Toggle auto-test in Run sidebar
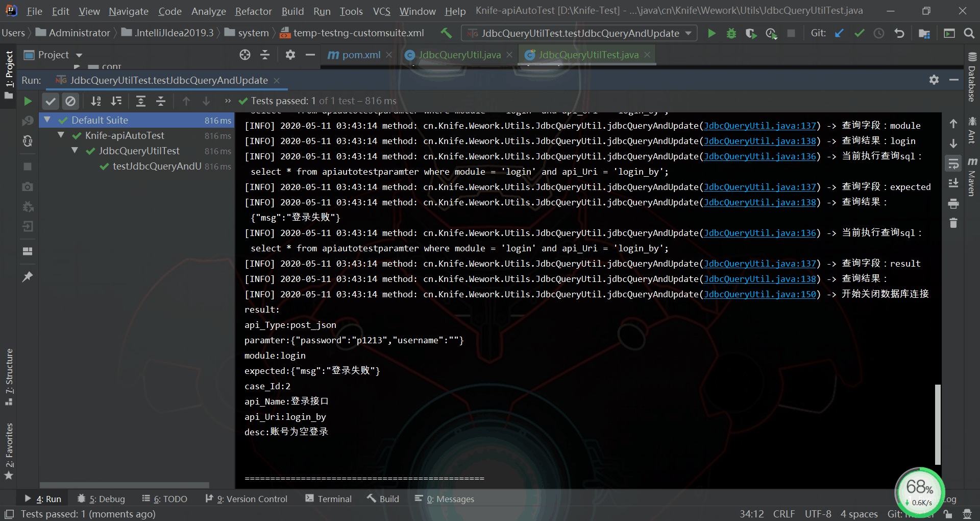 (28, 141)
